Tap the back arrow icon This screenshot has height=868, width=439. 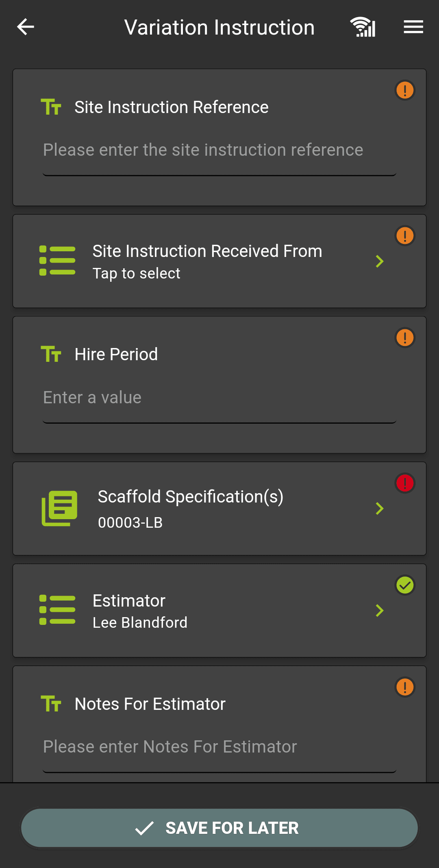point(26,27)
